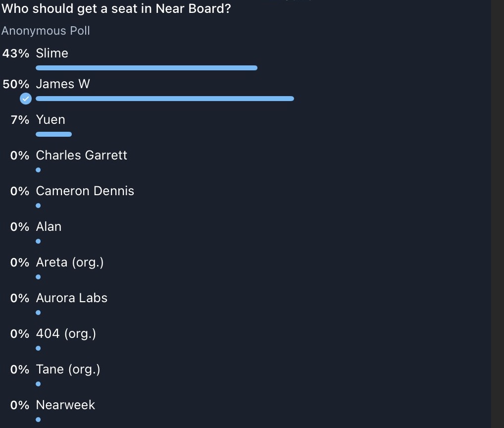Choose Alan in the poll
This screenshot has height=428, width=504.
point(49,227)
